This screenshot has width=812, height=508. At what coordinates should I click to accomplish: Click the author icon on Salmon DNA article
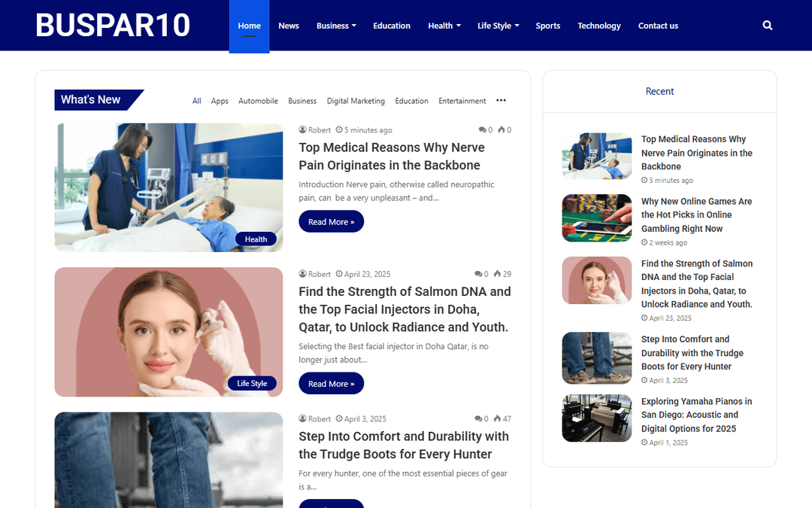tap(302, 274)
